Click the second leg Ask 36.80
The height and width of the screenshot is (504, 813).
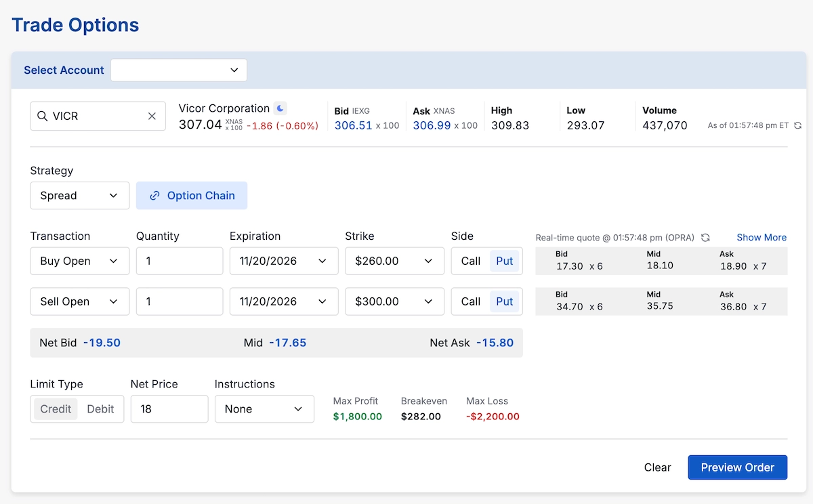coord(733,307)
